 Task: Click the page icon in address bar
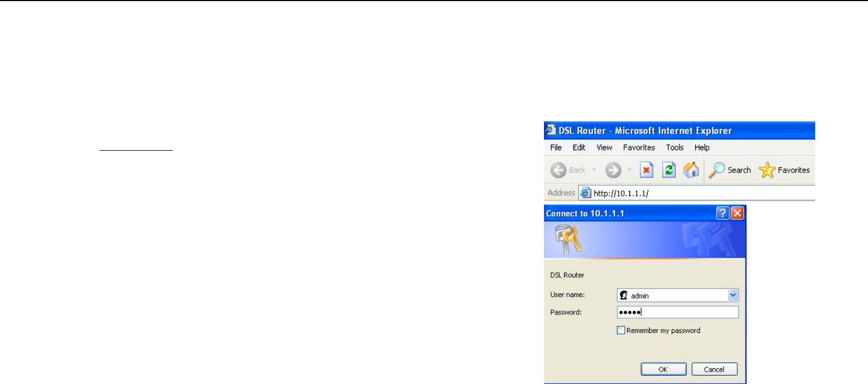[585, 193]
